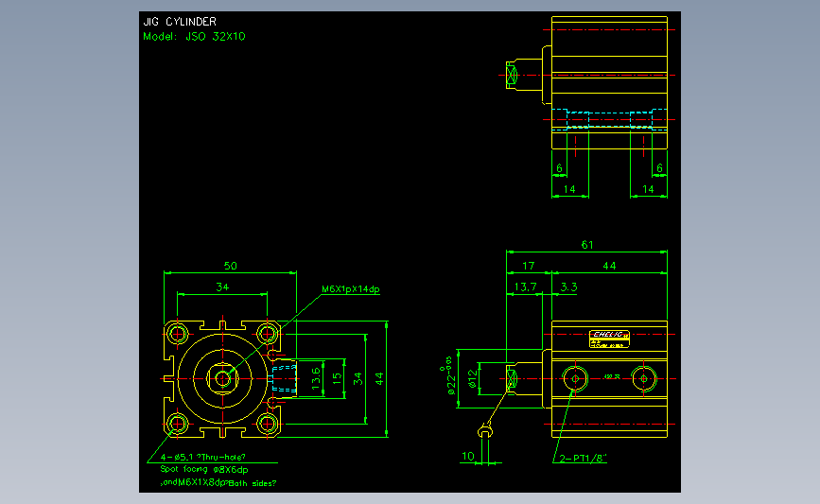Select the "Spot facing φ8X6dp" note
The width and height of the screenshot is (820, 504).
click(204, 470)
